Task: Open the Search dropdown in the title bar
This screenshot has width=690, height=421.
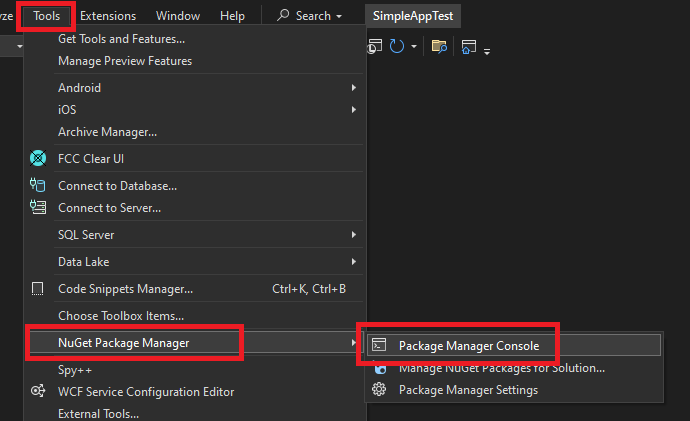Action: click(x=309, y=16)
